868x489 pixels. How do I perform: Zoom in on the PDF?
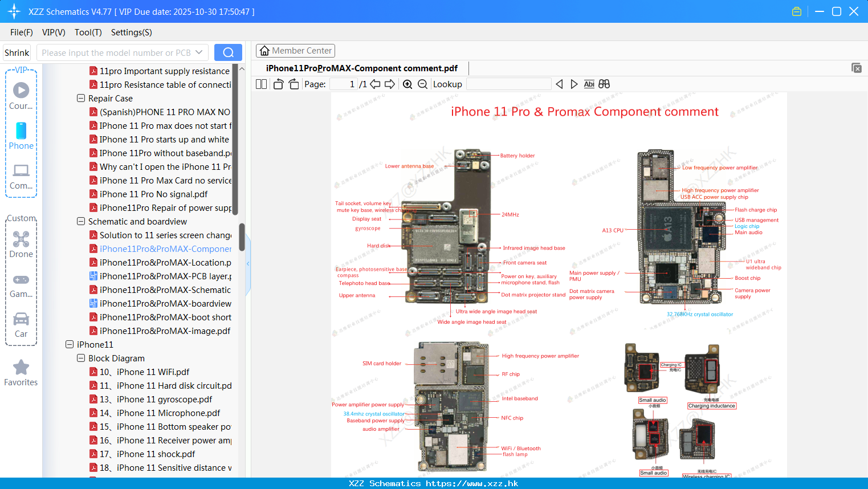[407, 84]
